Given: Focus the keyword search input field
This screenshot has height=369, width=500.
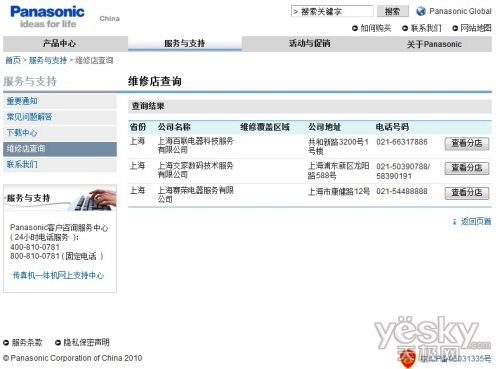Looking at the screenshot, I should click(x=332, y=11).
